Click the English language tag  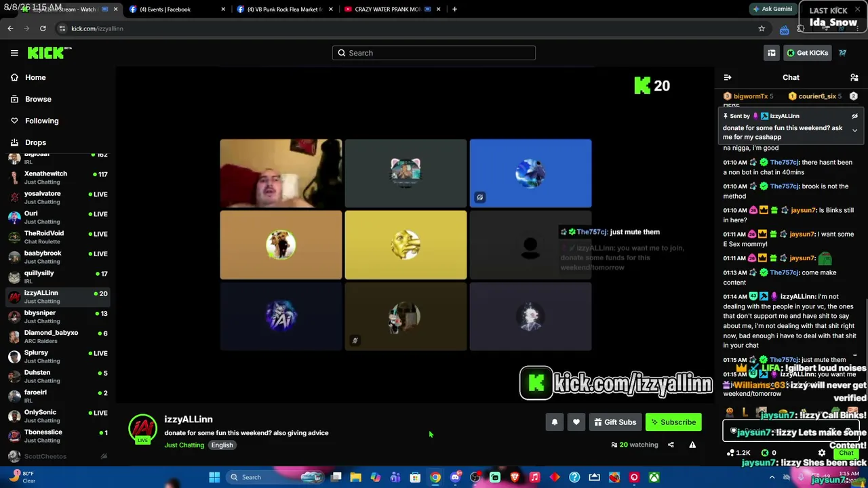pos(222,445)
